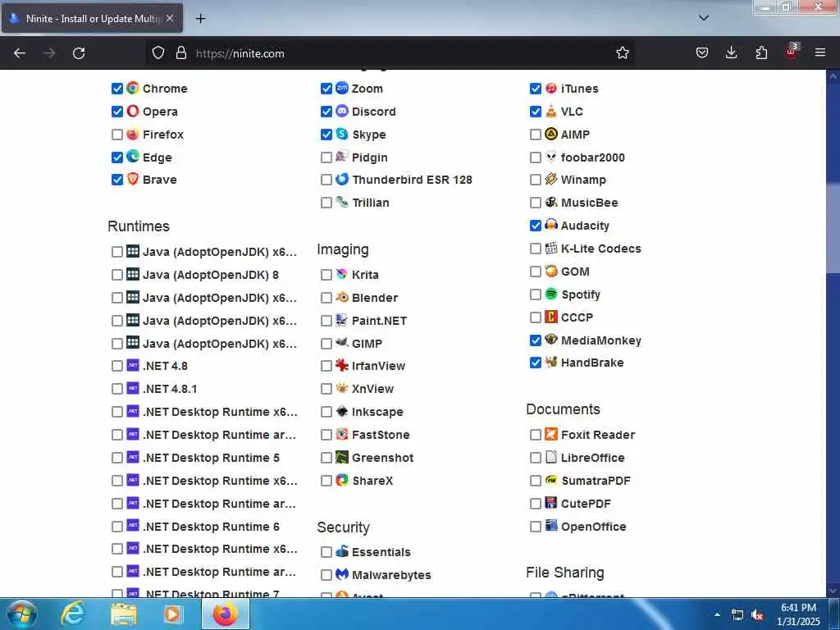Bookmark this page with the star icon

coord(622,53)
